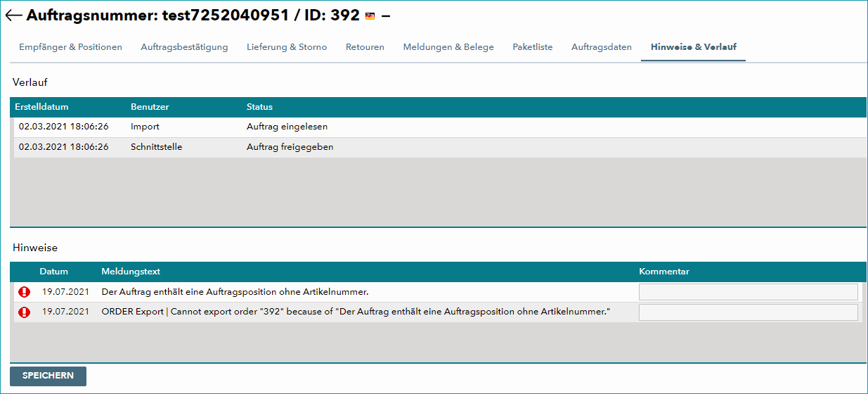
Task: Click the back arrow beside Auftragsnummer
Action: [x=14, y=15]
